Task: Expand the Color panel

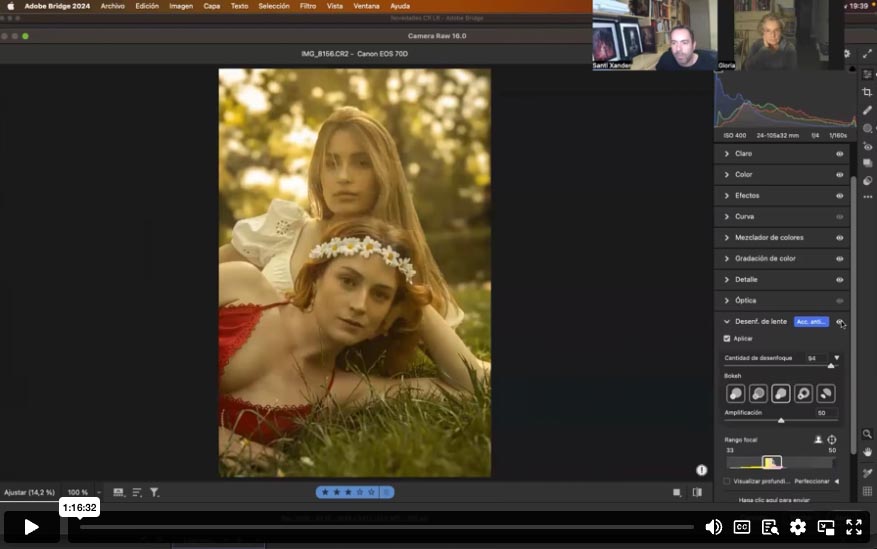Action: (727, 174)
